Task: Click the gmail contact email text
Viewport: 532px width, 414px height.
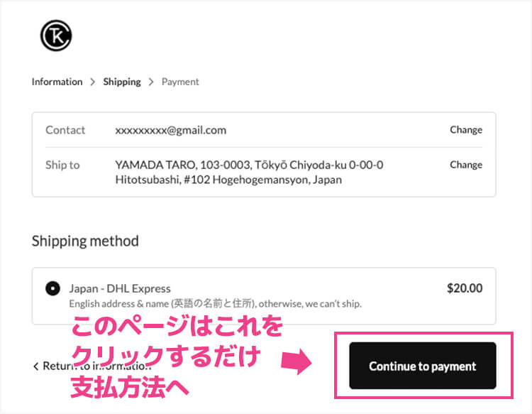Action: tap(170, 130)
